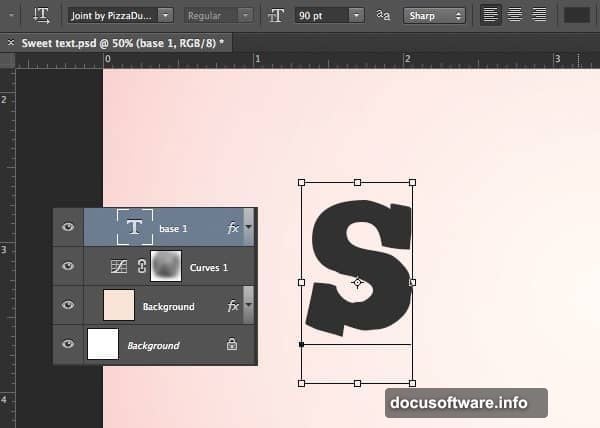Hide the locked Background layer
This screenshot has height=428, width=600.
click(68, 345)
